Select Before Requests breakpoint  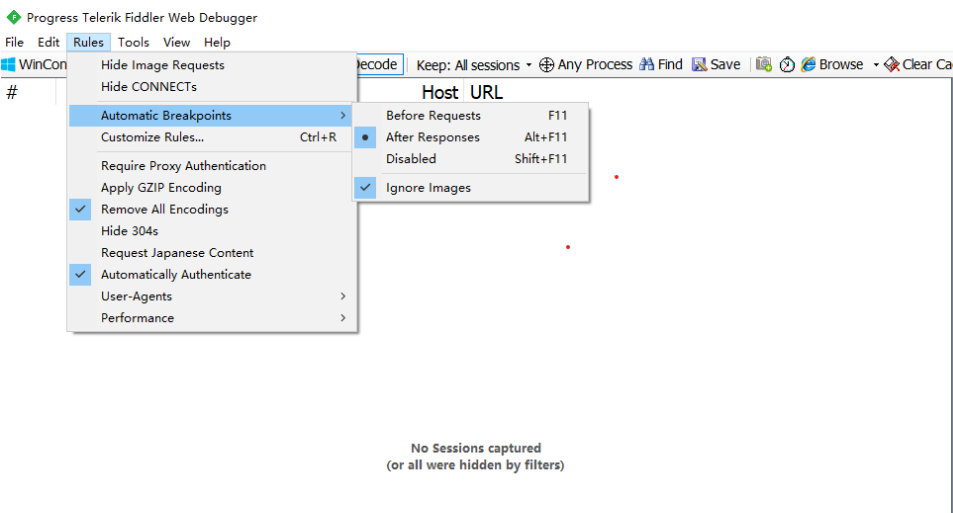[471, 115]
